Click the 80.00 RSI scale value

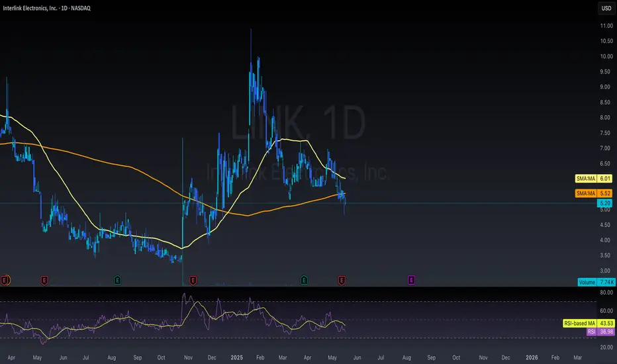(x=606, y=293)
